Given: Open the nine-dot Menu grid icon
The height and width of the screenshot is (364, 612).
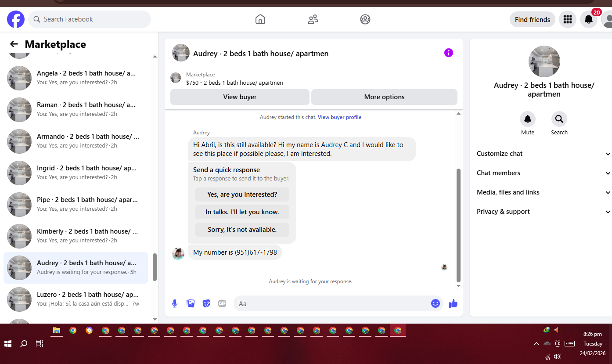Looking at the screenshot, I should click(568, 19).
